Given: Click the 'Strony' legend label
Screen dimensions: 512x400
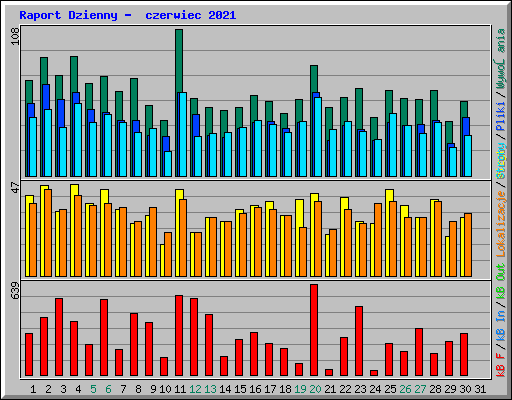Looking at the screenshot, I should [500, 161].
